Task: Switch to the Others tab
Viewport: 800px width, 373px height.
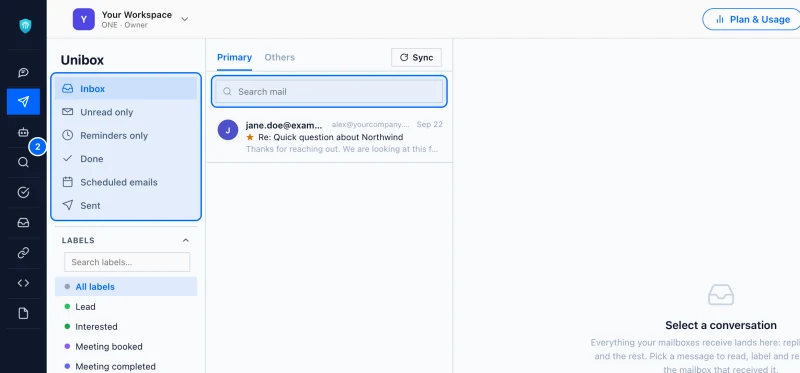Action: (280, 57)
